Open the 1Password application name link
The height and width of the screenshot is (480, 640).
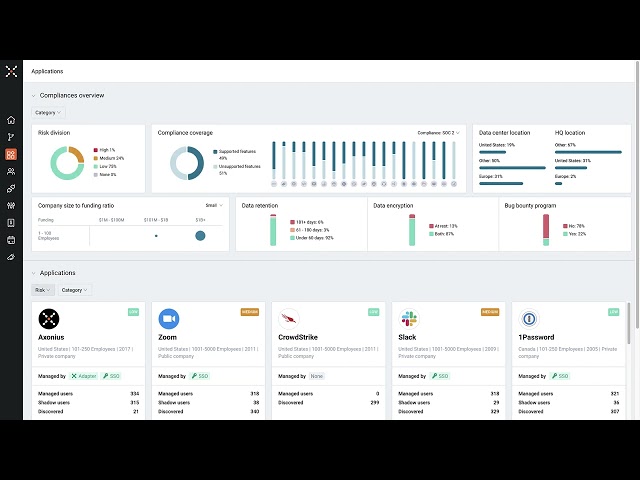point(536,338)
